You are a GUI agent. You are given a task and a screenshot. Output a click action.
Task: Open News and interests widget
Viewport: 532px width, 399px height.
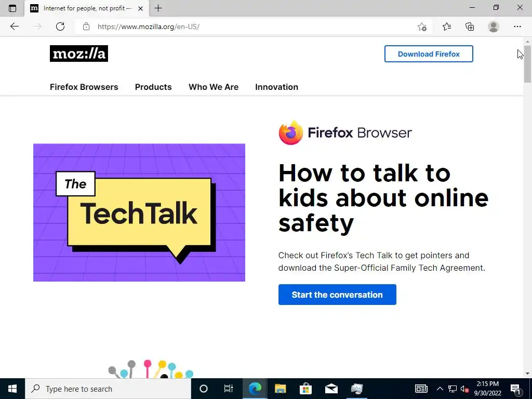click(421, 389)
